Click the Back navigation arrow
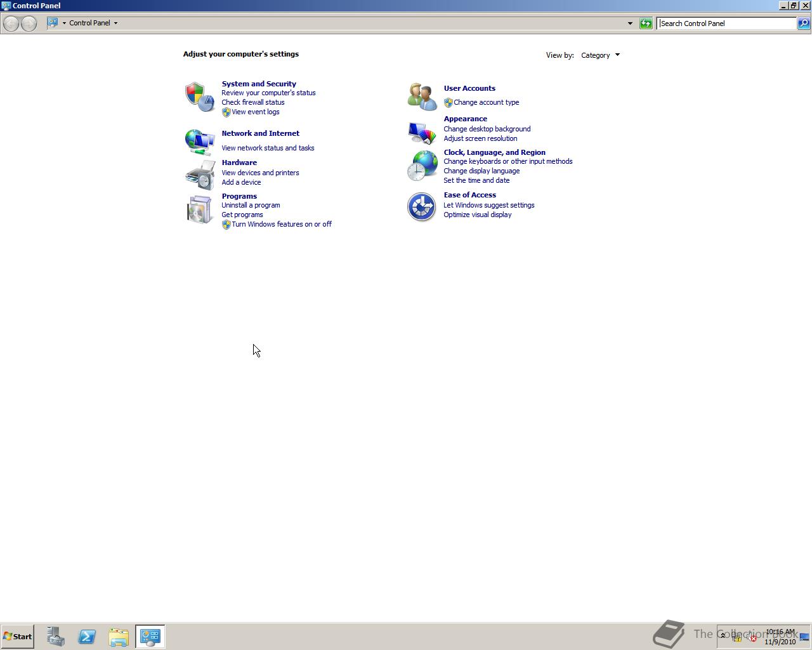812x650 pixels. 11,23
